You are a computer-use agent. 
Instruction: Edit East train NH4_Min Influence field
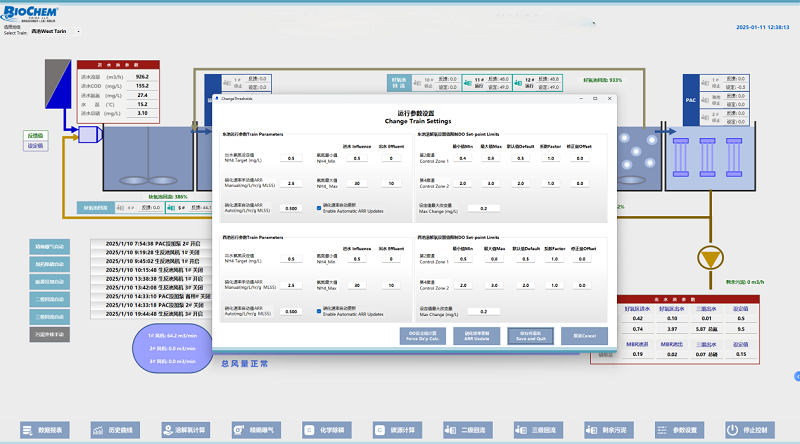click(357, 158)
